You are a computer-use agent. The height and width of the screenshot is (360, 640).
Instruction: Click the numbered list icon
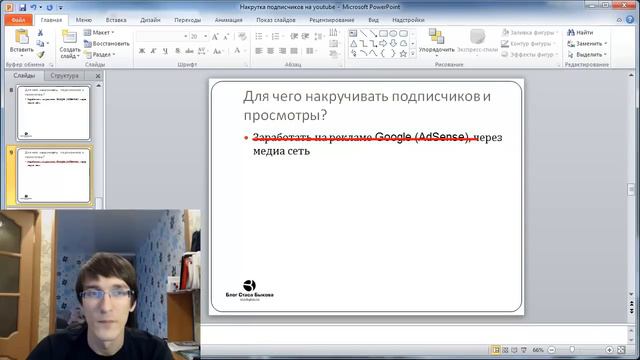point(276,37)
